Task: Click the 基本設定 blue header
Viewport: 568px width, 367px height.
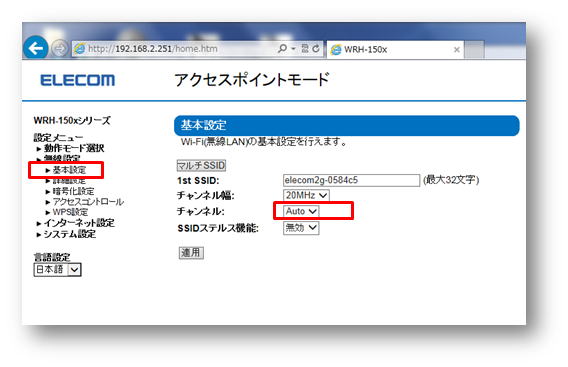Action: click(x=347, y=126)
